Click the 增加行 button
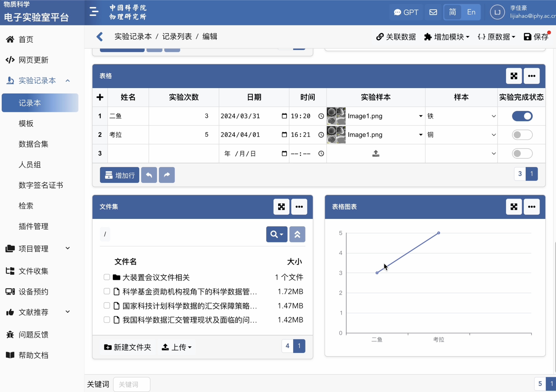This screenshot has width=556, height=392. coord(120,175)
